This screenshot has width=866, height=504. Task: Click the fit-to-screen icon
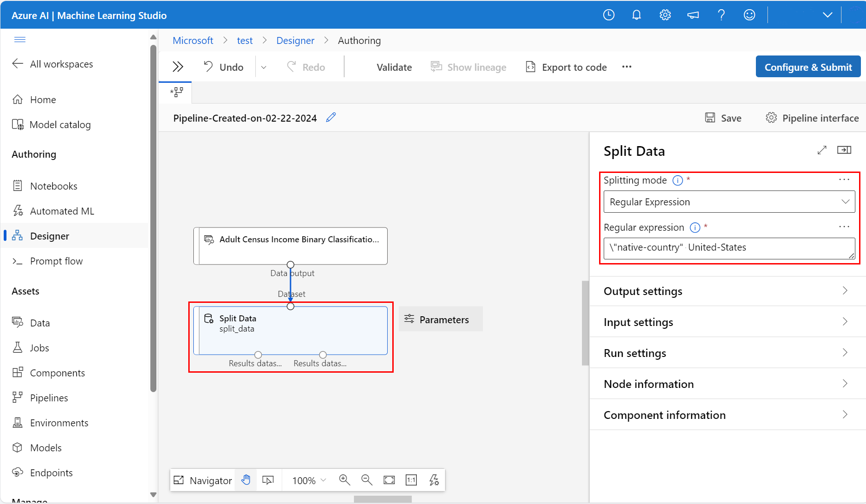(389, 480)
